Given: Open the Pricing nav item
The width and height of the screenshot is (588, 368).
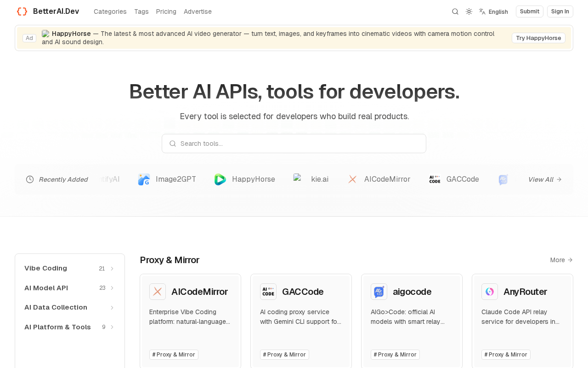Looking at the screenshot, I should pos(166,11).
